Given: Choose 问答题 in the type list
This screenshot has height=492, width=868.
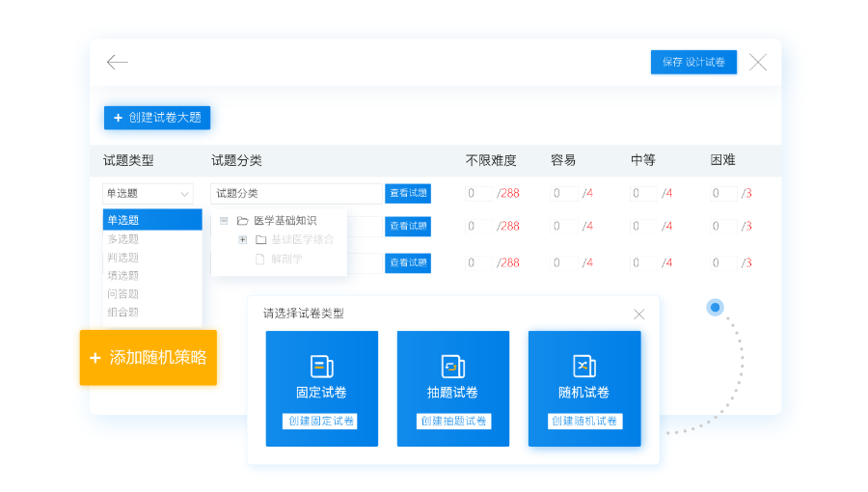Looking at the screenshot, I should click(123, 293).
